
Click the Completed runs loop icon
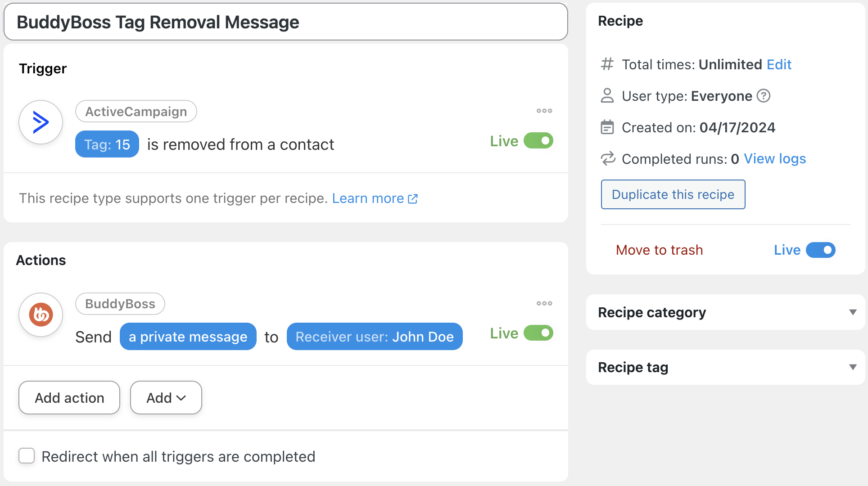click(x=608, y=159)
